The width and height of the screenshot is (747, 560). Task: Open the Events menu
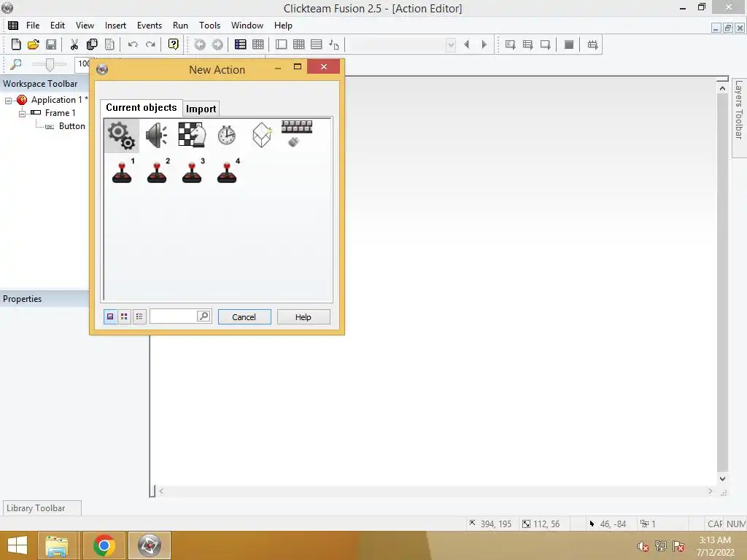[x=149, y=26]
